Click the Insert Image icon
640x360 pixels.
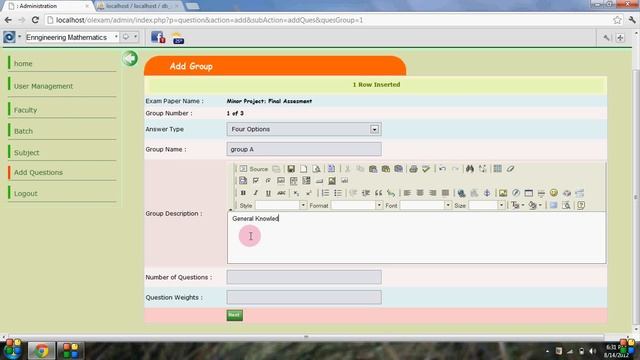click(x=503, y=193)
